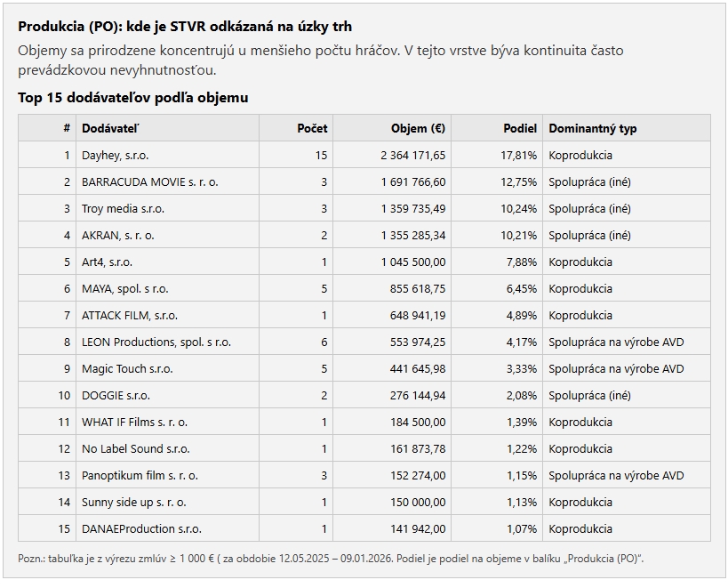Select the AKRAN, s. r. o. cell
Image resolution: width=728 pixels, height=588 pixels.
118,235
